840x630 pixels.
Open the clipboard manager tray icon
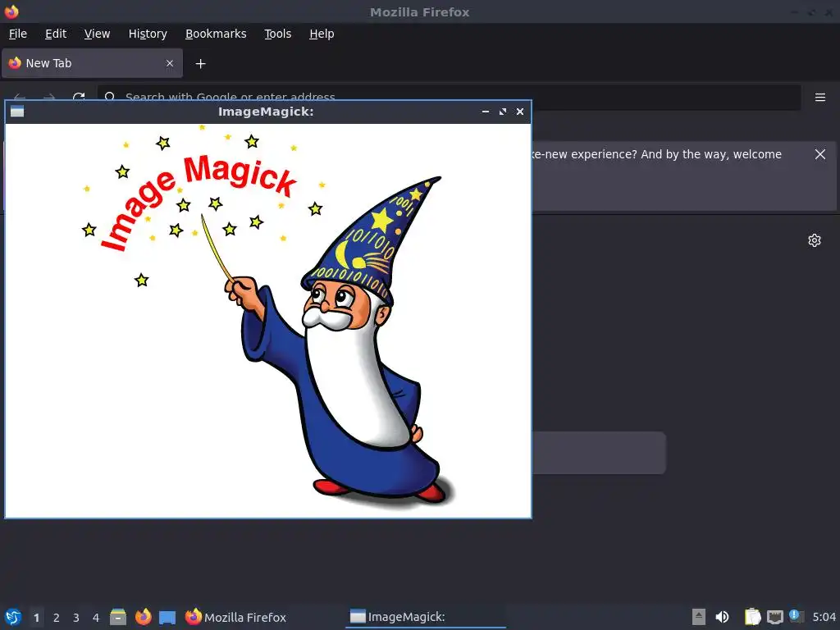click(x=752, y=617)
